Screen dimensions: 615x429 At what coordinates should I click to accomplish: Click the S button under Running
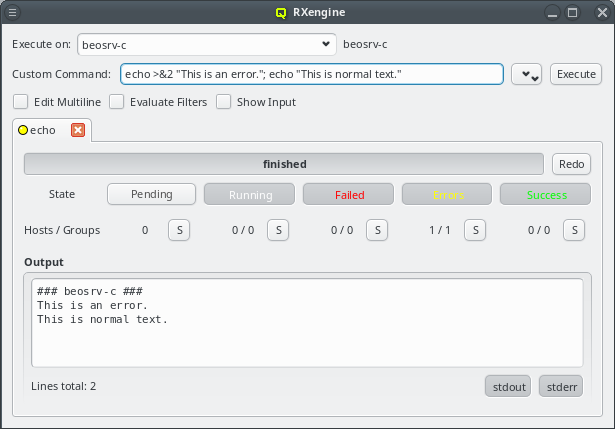tap(279, 230)
